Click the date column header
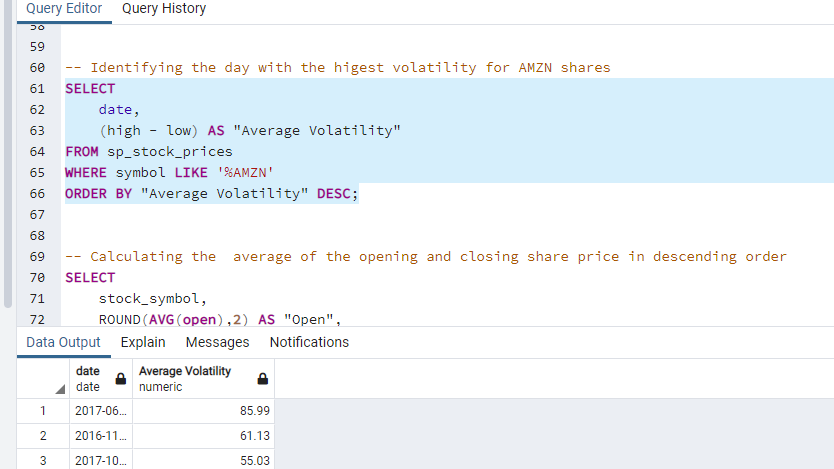 (x=90, y=378)
